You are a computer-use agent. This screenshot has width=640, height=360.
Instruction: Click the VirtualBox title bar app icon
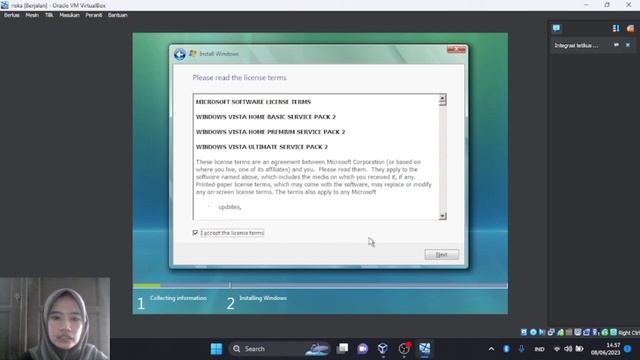[5, 5]
